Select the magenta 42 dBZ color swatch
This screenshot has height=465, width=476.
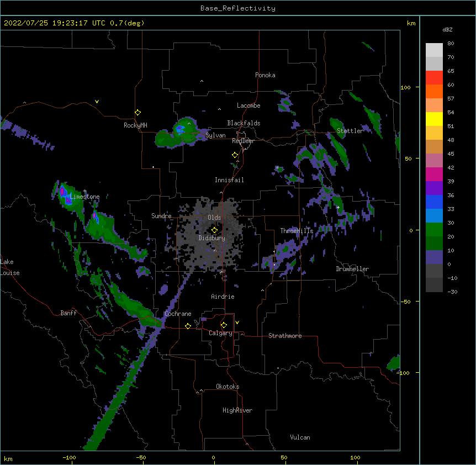tap(434, 174)
